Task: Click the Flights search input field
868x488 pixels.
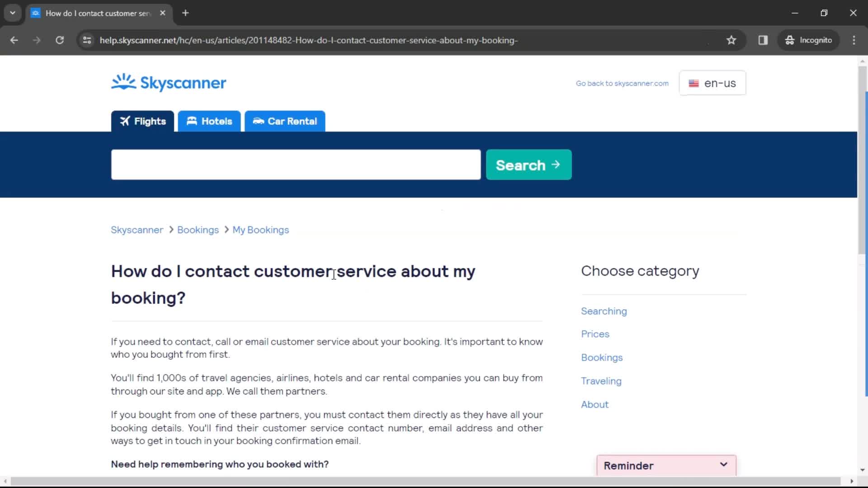Action: coord(296,165)
